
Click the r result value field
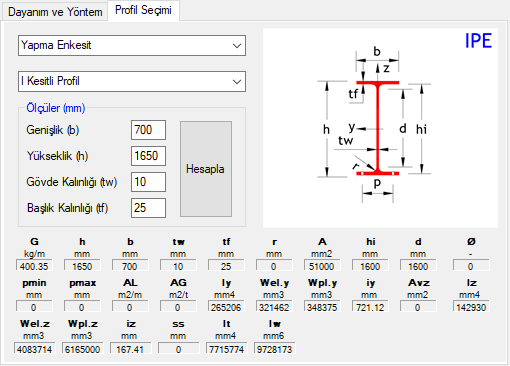(274, 266)
